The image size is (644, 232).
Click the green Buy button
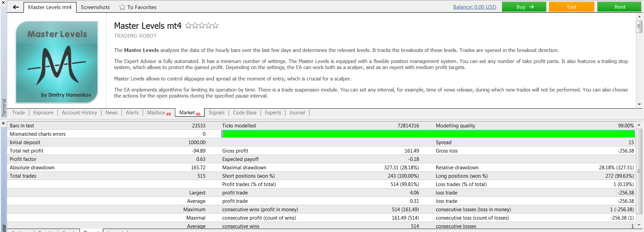click(524, 7)
